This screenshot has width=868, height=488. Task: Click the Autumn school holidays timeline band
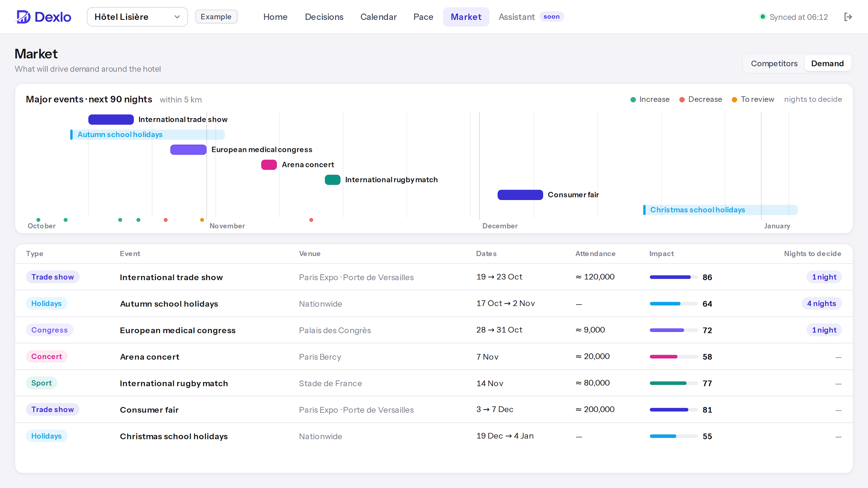click(x=147, y=134)
